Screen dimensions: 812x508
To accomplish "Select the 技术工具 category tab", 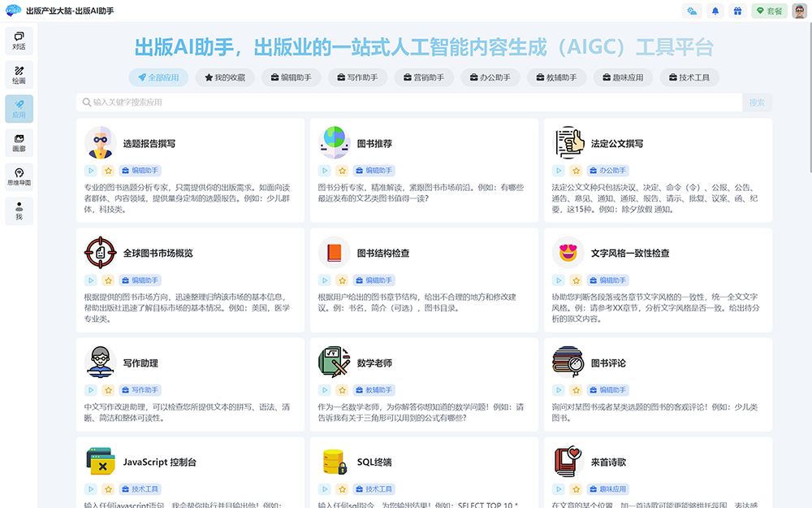I will 688,77.
